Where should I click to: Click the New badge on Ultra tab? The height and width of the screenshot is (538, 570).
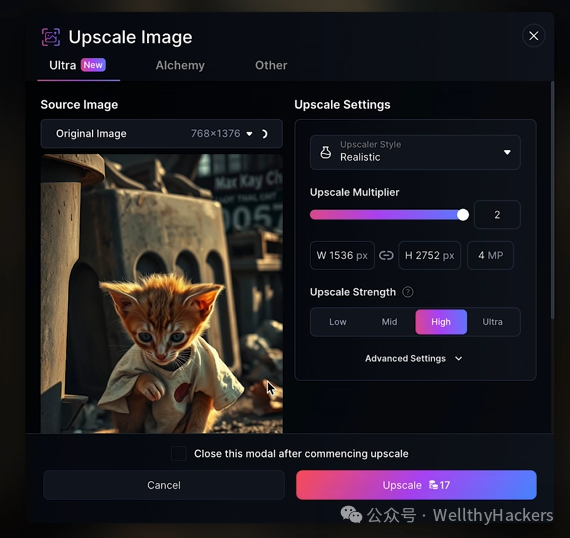93,65
